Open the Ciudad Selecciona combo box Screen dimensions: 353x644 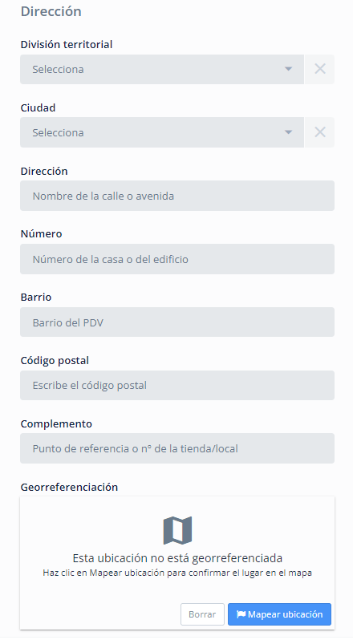click(x=162, y=132)
